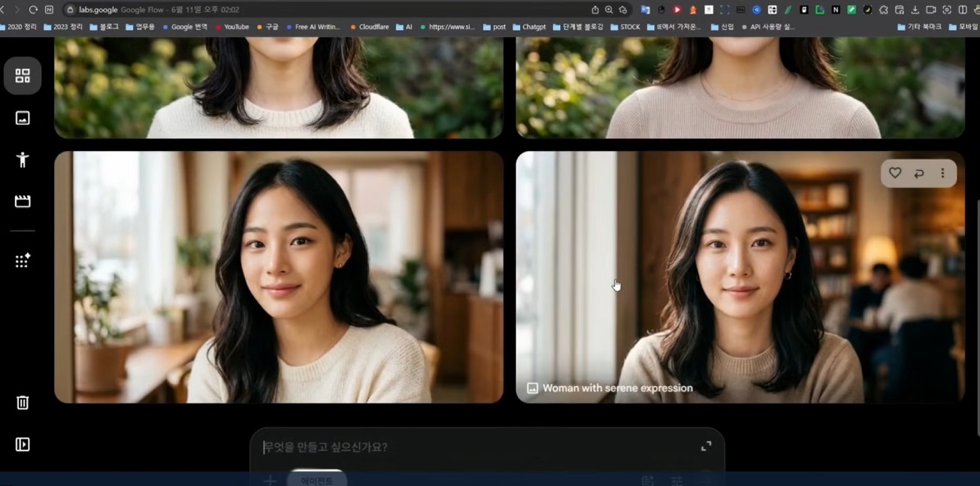
Task: Open the top-right woman in garden thumbnail
Action: click(x=740, y=87)
